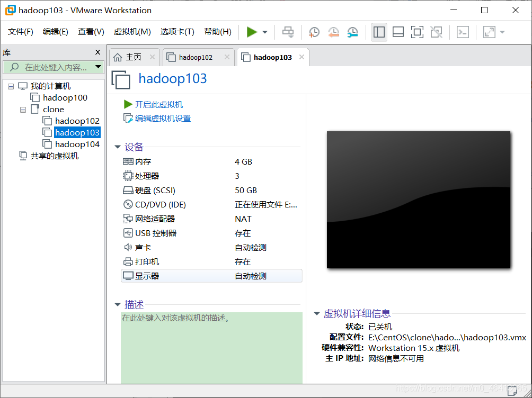Select the 内存 memory device row
Image resolution: width=532 pixels, height=398 pixels.
[211, 162]
